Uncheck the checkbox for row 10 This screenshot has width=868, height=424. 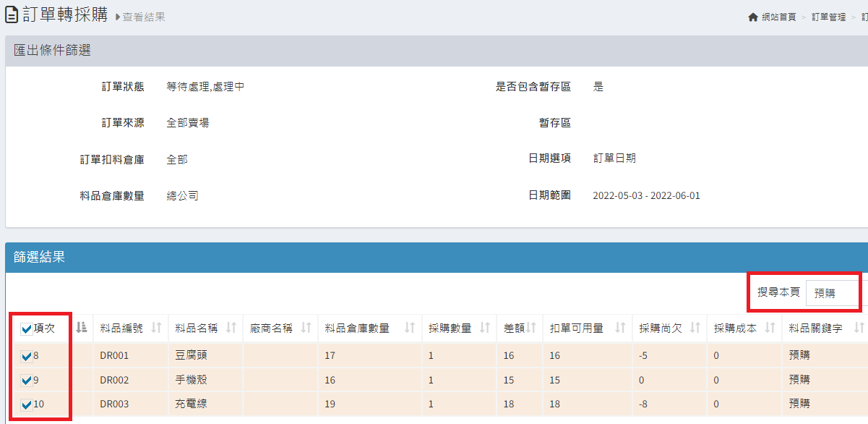[x=27, y=404]
